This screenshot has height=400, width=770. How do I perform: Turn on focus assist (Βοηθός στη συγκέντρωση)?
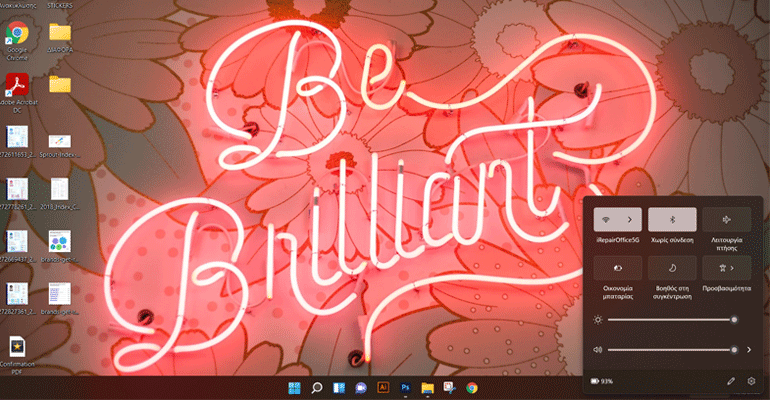tap(672, 268)
